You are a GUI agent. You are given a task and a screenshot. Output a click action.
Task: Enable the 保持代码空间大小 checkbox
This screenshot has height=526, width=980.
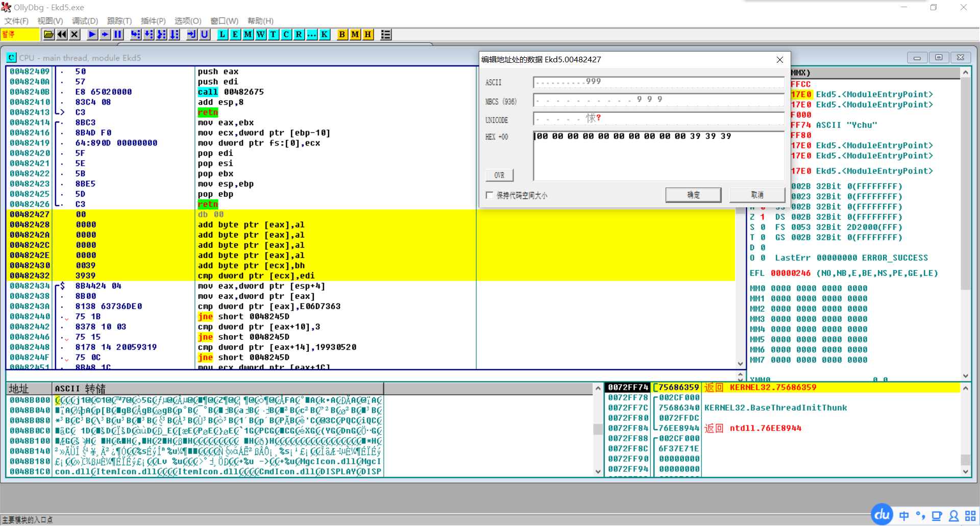pos(489,195)
